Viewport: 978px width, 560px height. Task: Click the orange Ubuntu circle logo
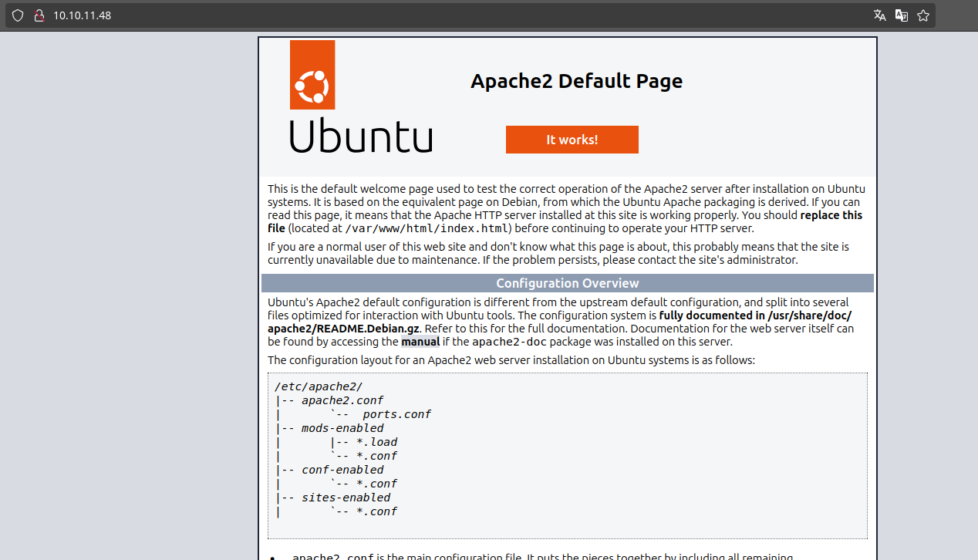click(x=312, y=75)
